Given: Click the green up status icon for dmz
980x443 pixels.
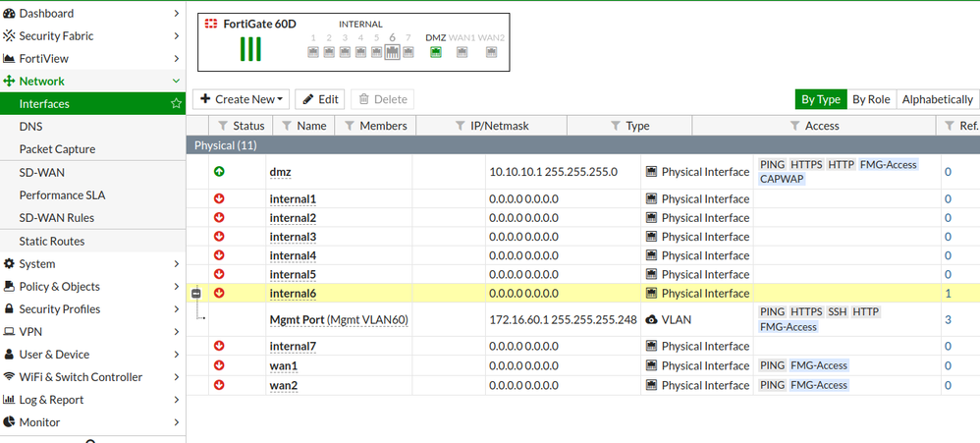Looking at the screenshot, I should [219, 171].
